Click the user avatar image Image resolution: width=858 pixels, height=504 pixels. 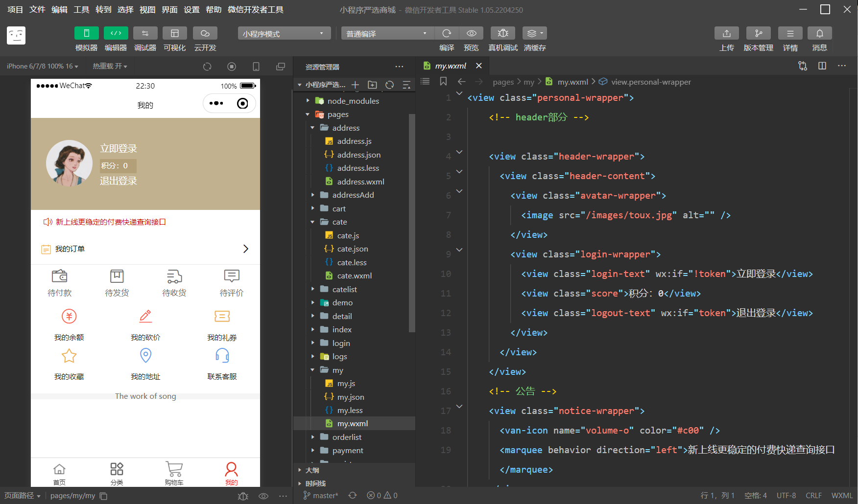(69, 163)
